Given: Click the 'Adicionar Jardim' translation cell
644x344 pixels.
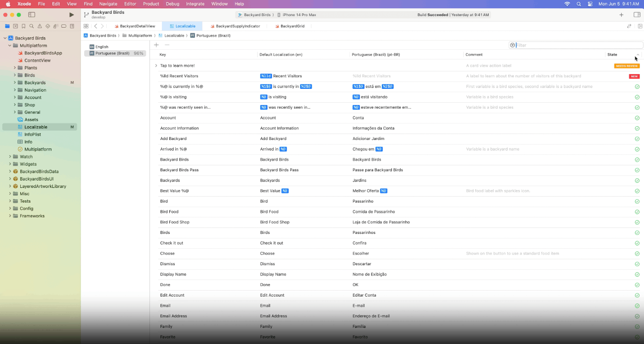Looking at the screenshot, I should (368, 139).
